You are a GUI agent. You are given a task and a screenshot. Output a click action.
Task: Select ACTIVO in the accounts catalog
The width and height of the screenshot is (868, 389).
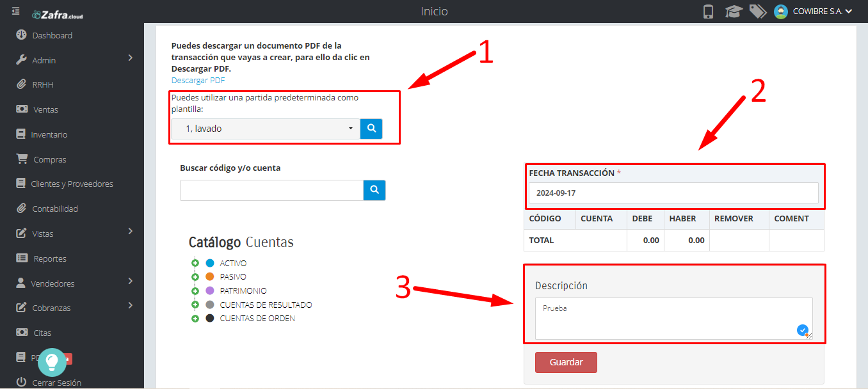pos(233,263)
